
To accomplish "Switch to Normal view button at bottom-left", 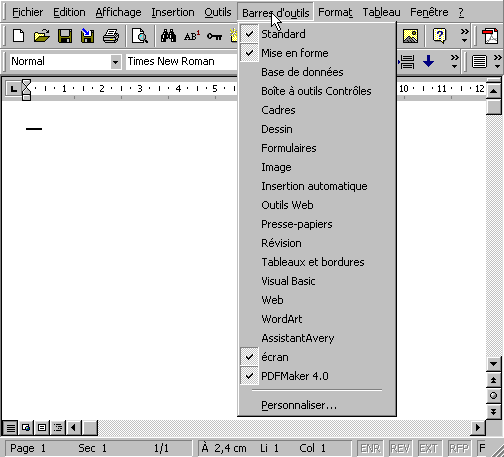I will [x=11, y=427].
